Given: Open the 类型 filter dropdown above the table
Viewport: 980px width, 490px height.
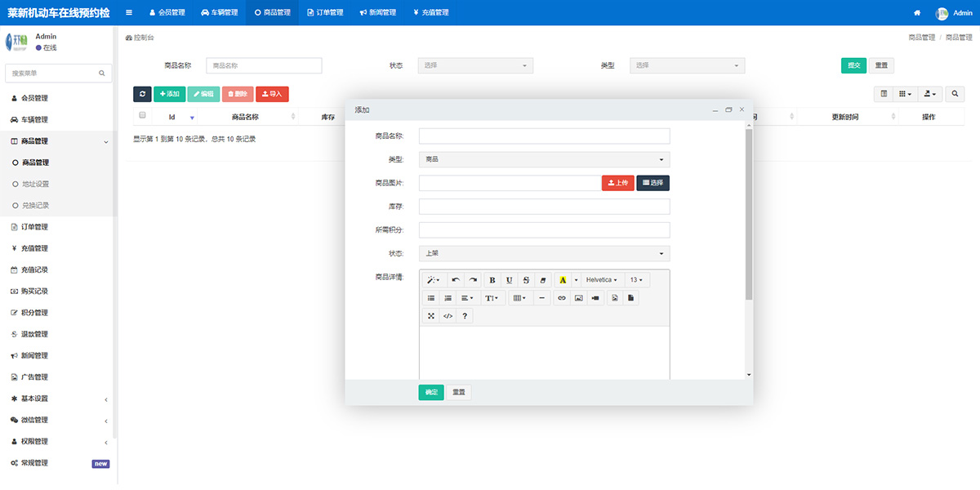Looking at the screenshot, I should tap(687, 65).
